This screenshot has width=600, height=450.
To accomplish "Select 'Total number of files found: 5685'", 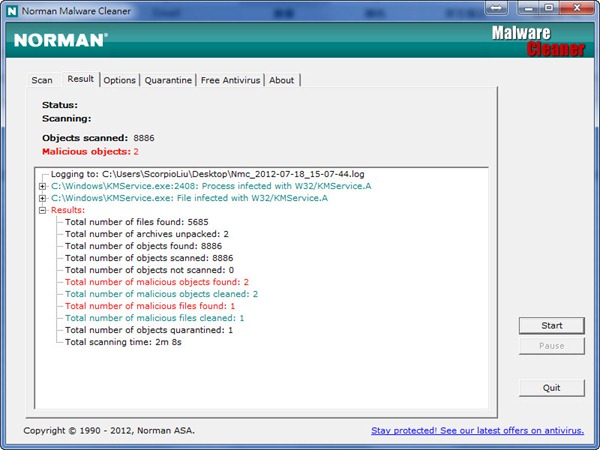I will (137, 222).
